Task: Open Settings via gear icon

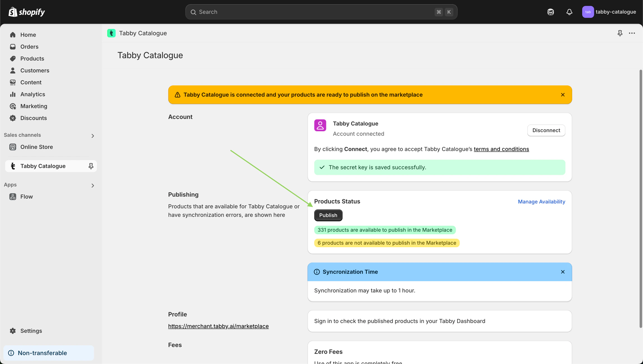Action: coord(13,331)
